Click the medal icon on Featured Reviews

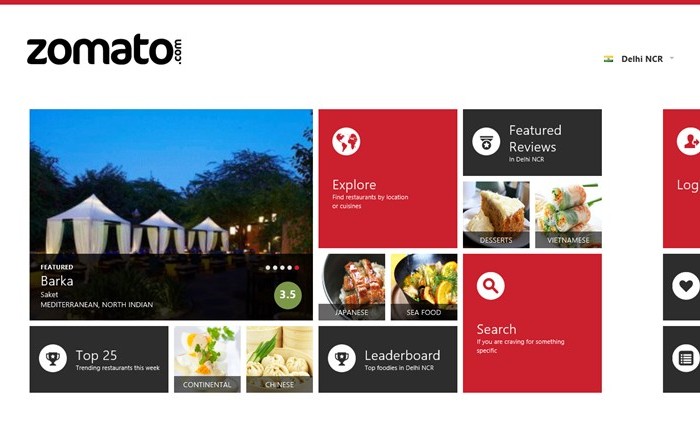coord(486,142)
